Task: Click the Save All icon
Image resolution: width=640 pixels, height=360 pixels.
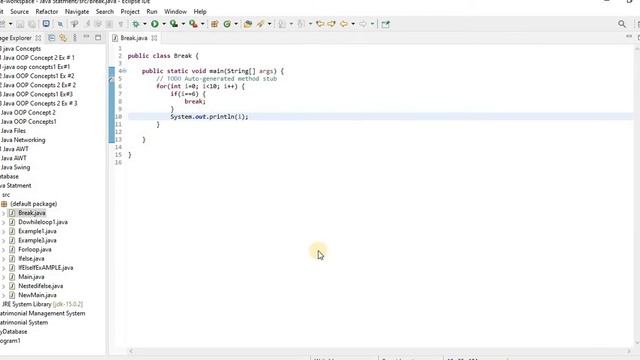Action: [31, 24]
